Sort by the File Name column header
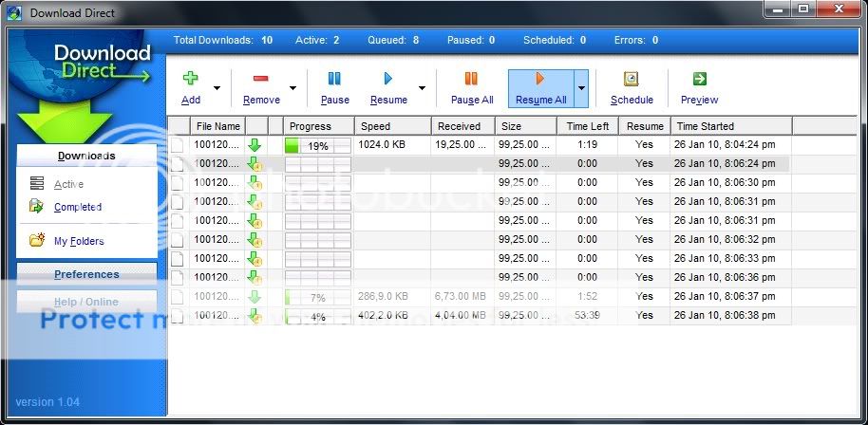 click(218, 126)
